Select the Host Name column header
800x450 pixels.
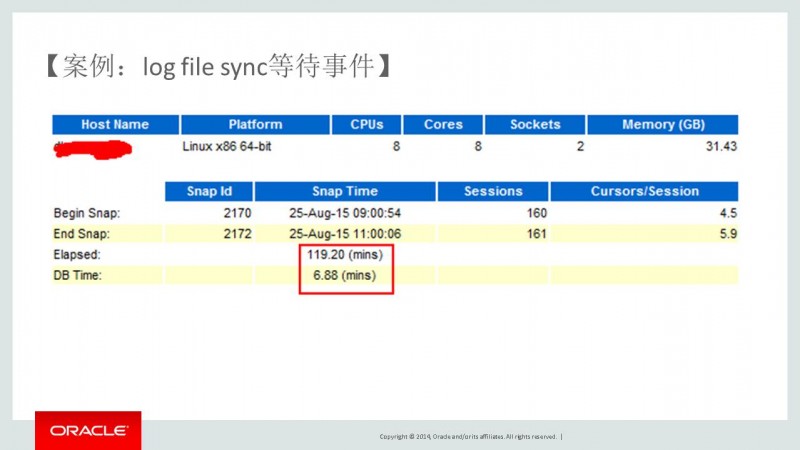(x=115, y=124)
